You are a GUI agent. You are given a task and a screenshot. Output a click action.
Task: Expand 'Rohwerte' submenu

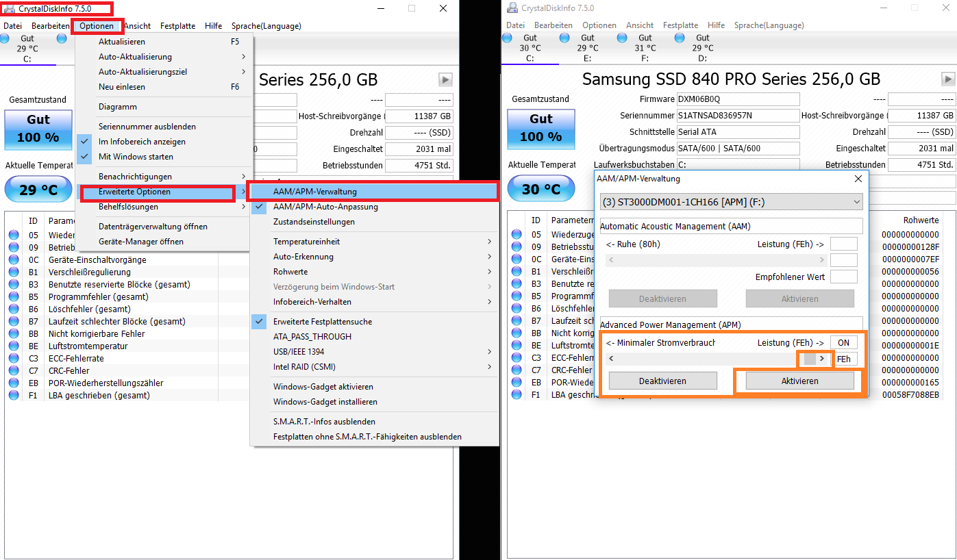(374, 272)
